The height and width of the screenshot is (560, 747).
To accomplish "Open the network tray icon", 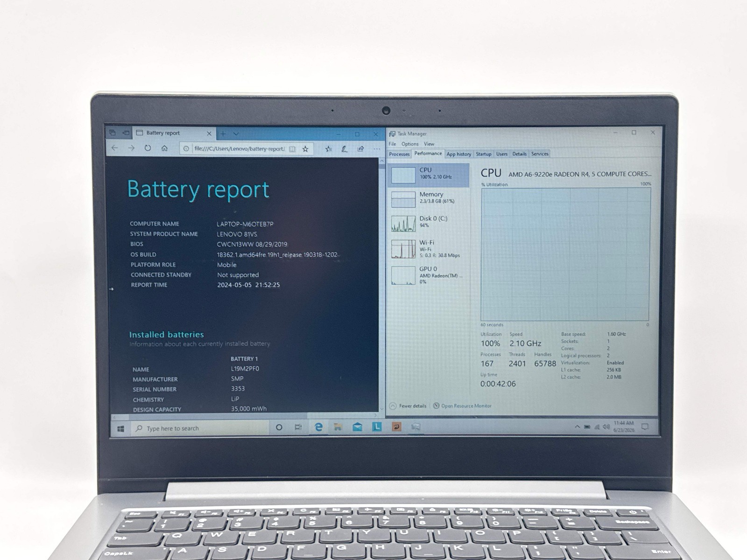I will point(597,427).
